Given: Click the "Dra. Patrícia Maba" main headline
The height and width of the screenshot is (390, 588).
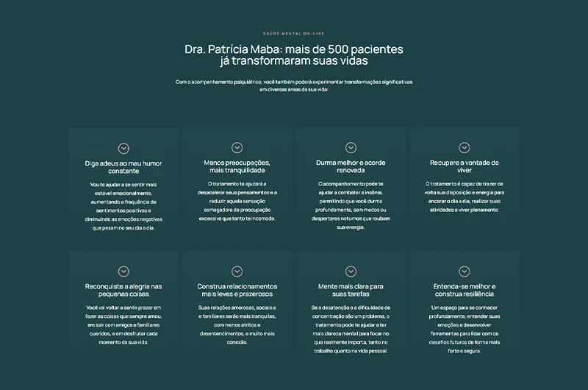Looking at the screenshot, I should pyautogui.click(x=294, y=55).
